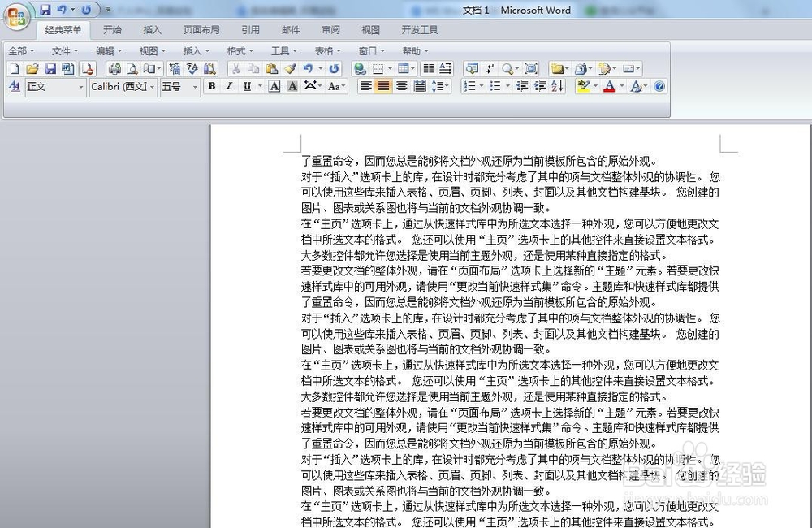
Task: Click the show formatting marks arrow icon
Action: (490, 68)
